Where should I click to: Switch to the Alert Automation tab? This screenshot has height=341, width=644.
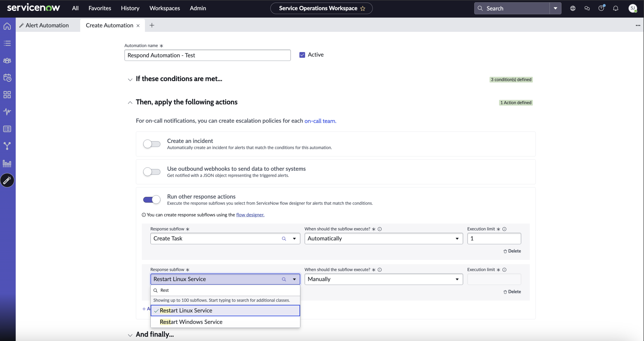click(47, 25)
